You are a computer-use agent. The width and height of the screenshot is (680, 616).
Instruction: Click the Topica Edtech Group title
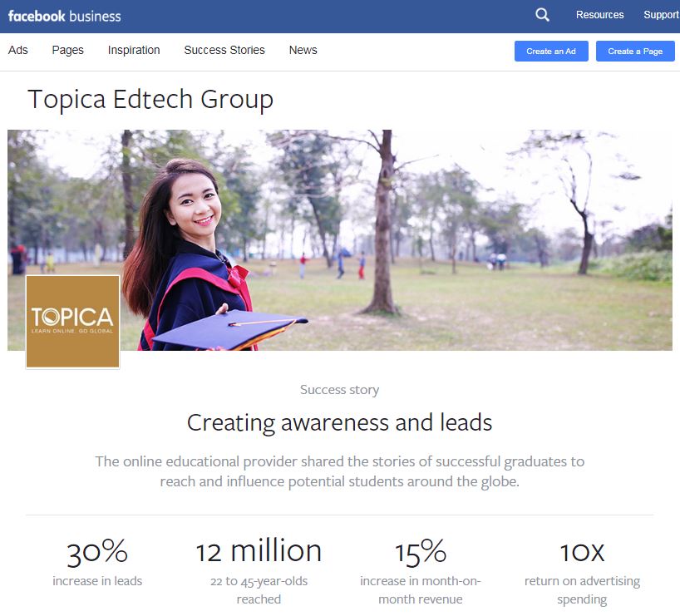point(150,99)
